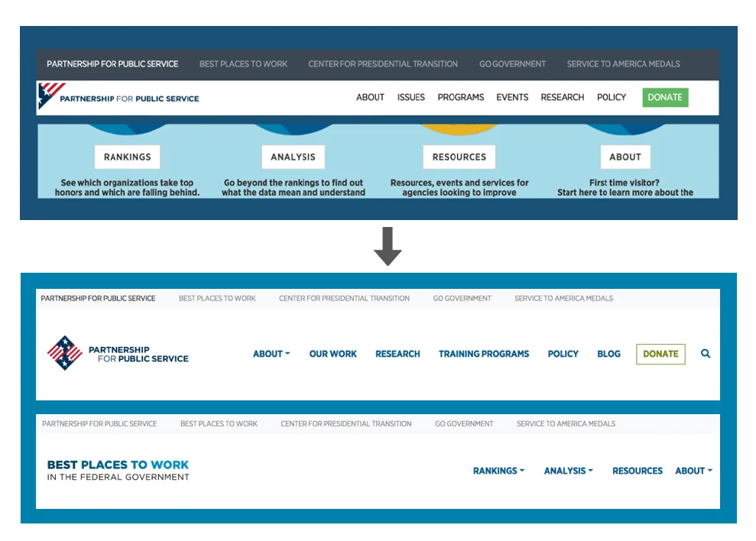The width and height of the screenshot is (756, 541).
Task: Select Center for Presidential Transition in middle bar
Action: [x=344, y=299]
